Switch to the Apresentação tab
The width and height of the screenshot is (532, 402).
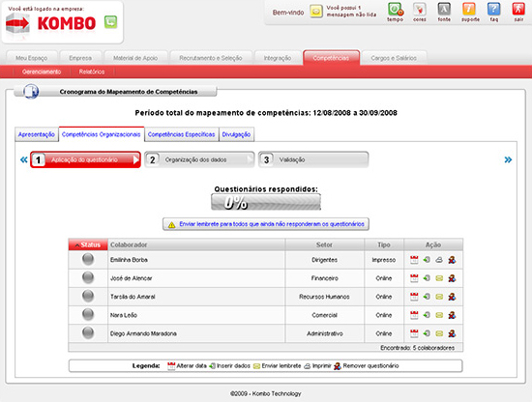(37, 134)
